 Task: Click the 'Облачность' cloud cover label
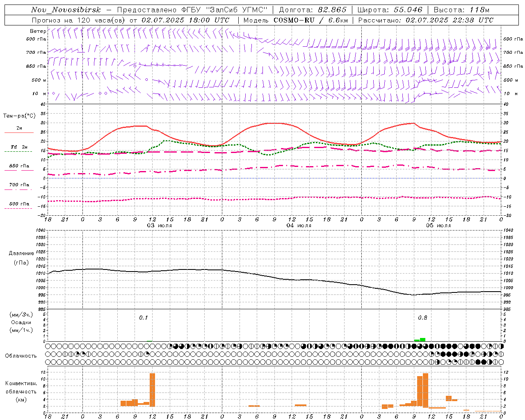click(21, 356)
